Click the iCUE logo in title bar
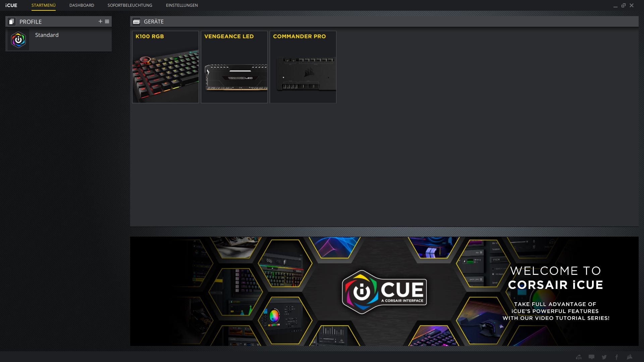 (x=11, y=5)
